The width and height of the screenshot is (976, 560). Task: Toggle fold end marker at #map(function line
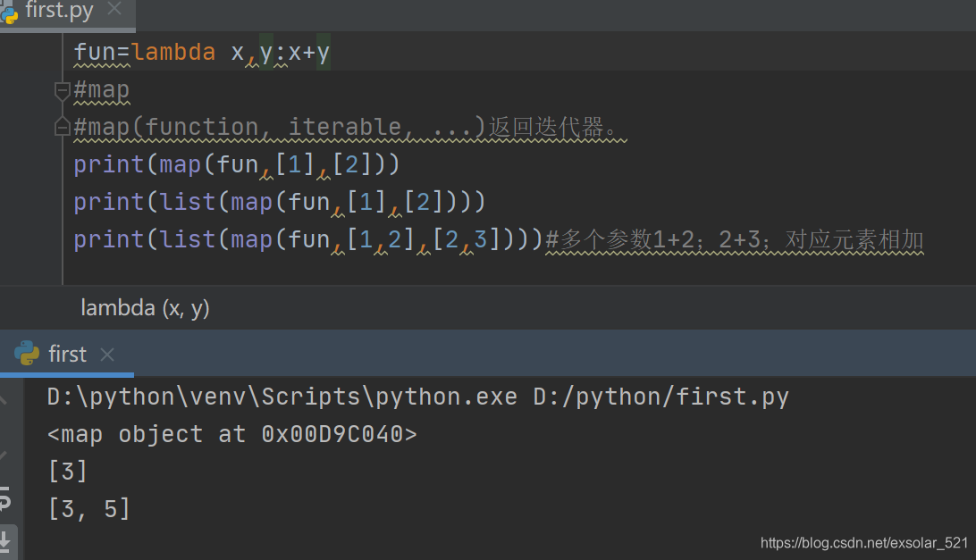tap(62, 126)
